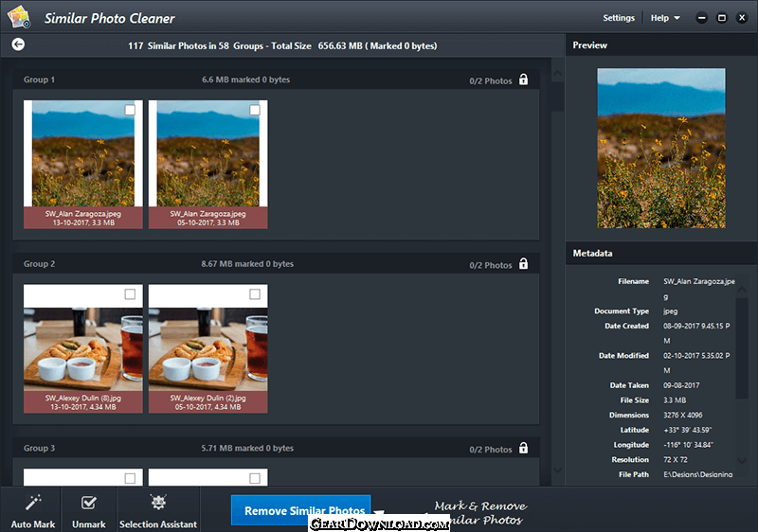The image size is (758, 532).
Task: Click the Preview panel heading
Action: pos(589,44)
